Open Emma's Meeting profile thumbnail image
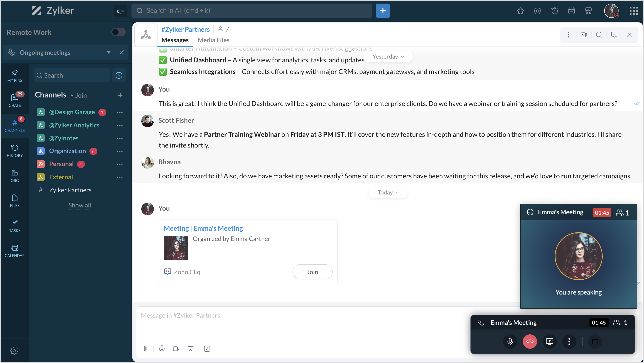644x363 pixels. click(176, 248)
